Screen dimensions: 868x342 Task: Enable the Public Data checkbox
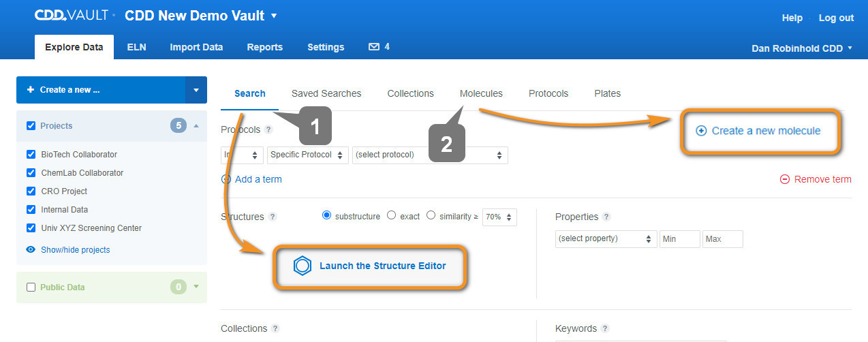click(31, 287)
